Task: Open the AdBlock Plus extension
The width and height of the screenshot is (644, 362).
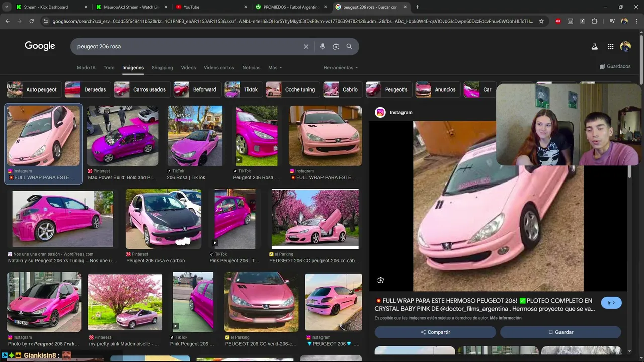Action: 558,21
